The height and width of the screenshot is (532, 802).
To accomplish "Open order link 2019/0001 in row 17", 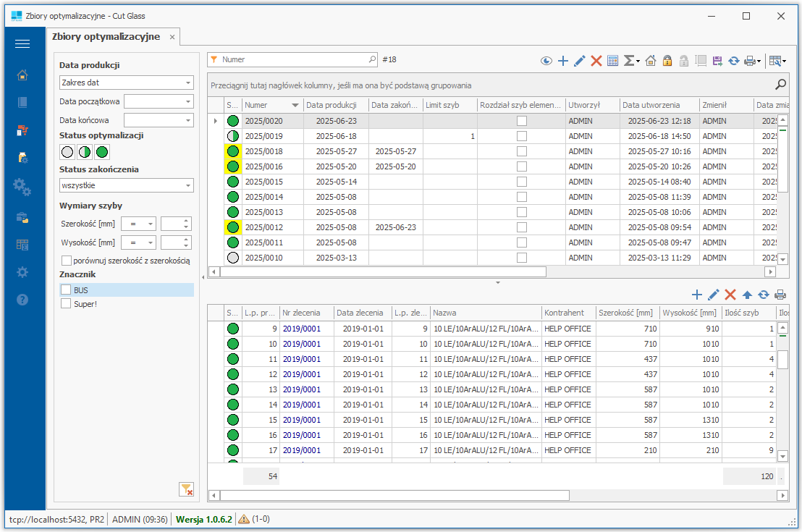I will coord(302,450).
